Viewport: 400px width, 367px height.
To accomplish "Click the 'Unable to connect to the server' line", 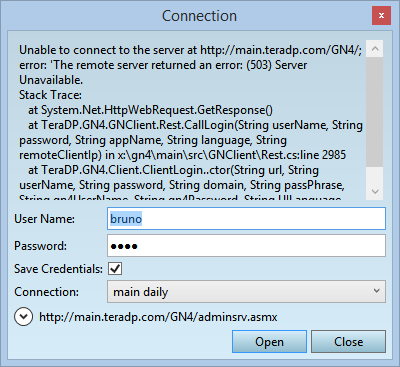I will tap(190, 50).
